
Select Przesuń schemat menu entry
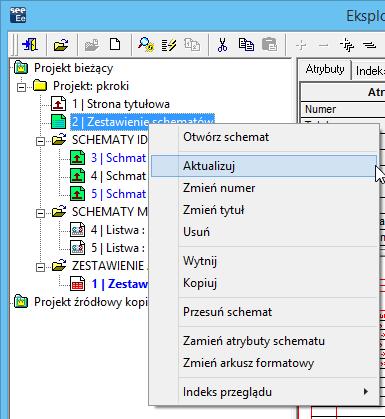(264, 312)
